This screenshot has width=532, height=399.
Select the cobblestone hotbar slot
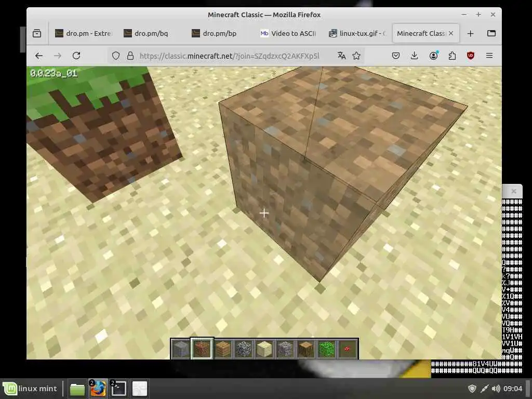[244, 349]
